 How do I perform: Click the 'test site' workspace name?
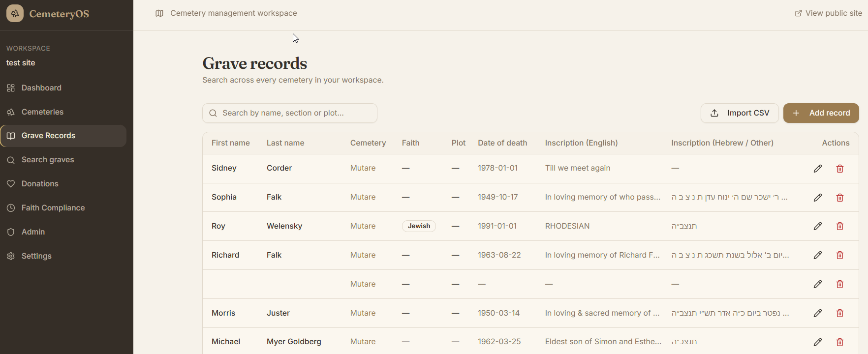(21, 63)
